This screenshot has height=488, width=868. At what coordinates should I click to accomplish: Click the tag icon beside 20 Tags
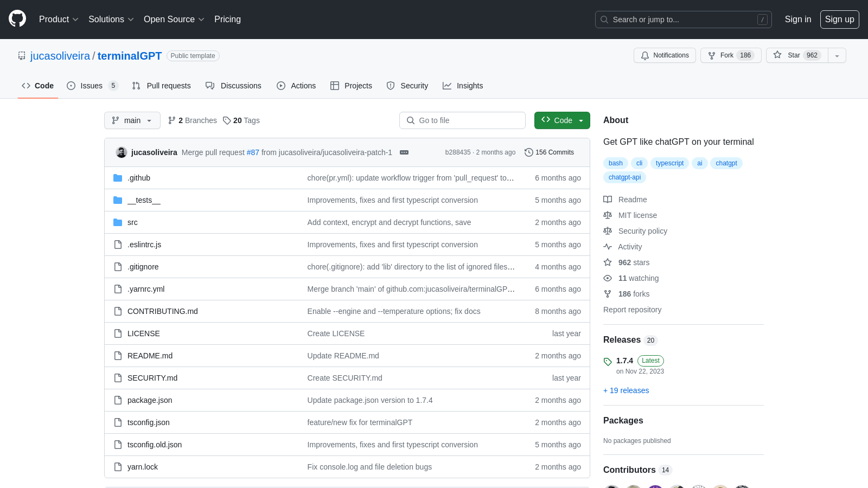(227, 120)
